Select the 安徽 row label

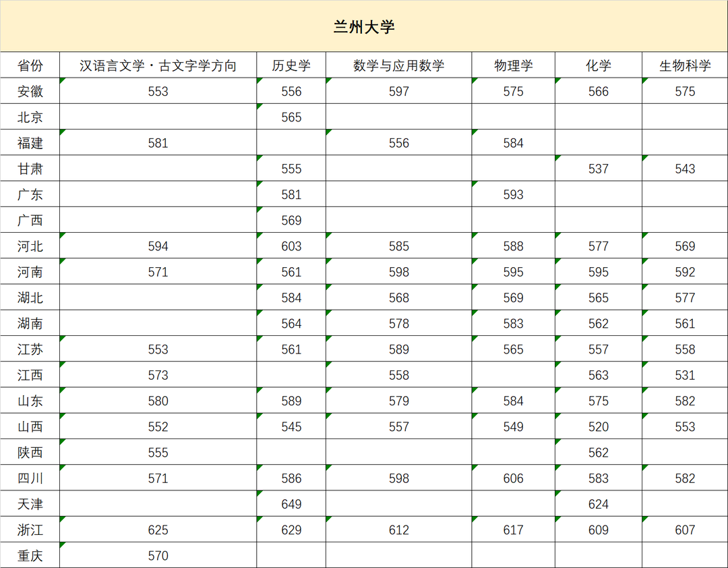[30, 91]
